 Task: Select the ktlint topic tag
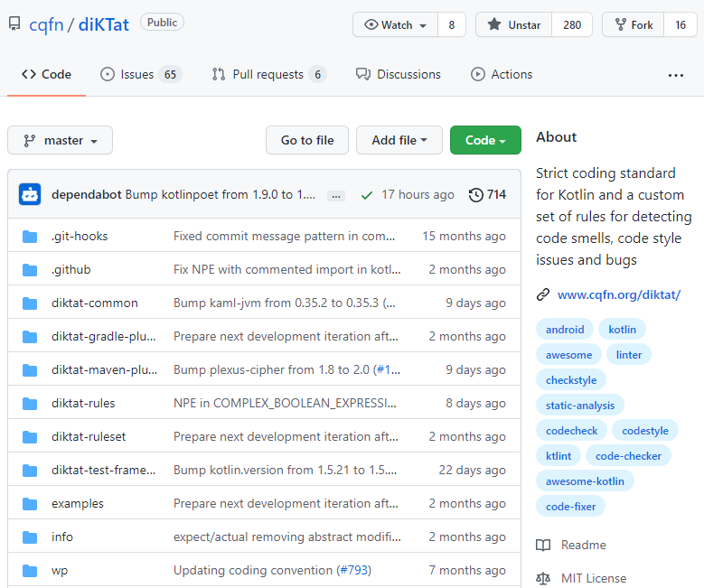coord(559,456)
